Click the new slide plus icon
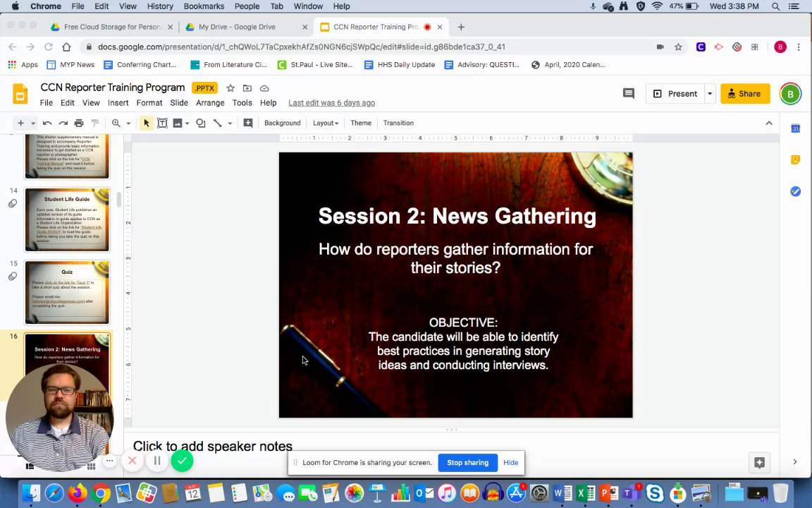Viewport: 812px width, 508px height. [20, 123]
